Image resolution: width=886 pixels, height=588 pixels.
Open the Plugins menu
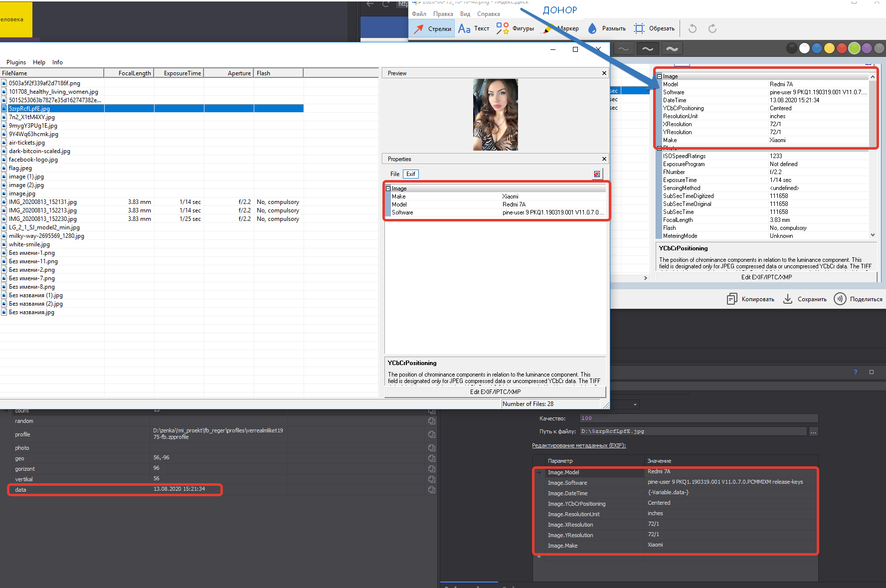click(16, 62)
